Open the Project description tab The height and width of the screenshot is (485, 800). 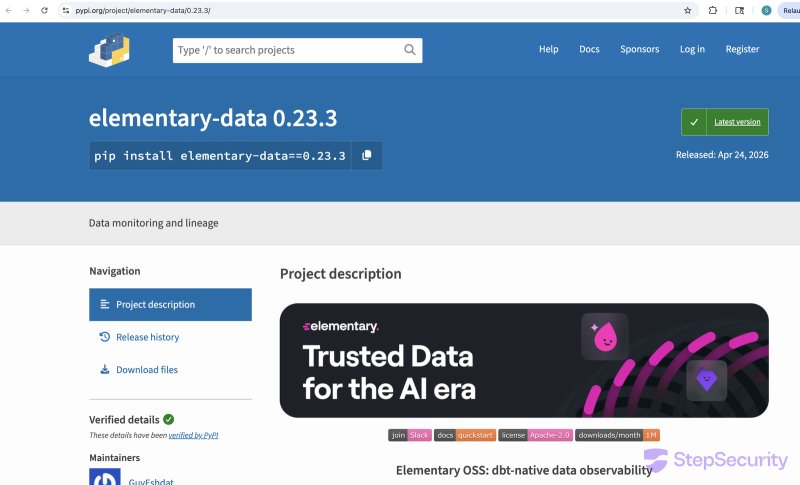(170, 304)
